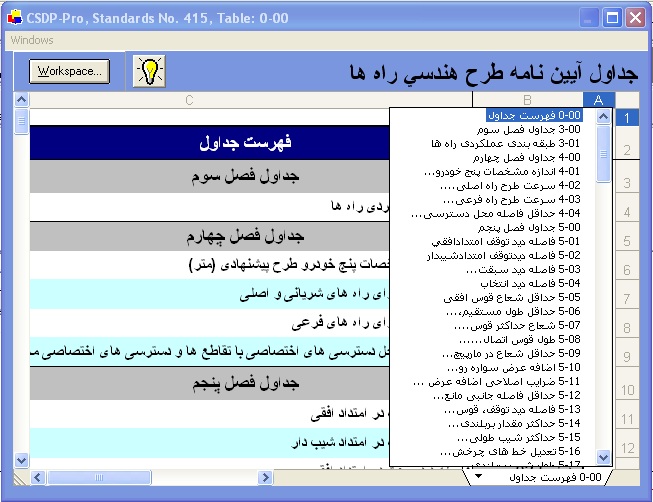Expand the table selector dropdown arrow at bottom
The height and width of the screenshot is (502, 653).
[479, 476]
